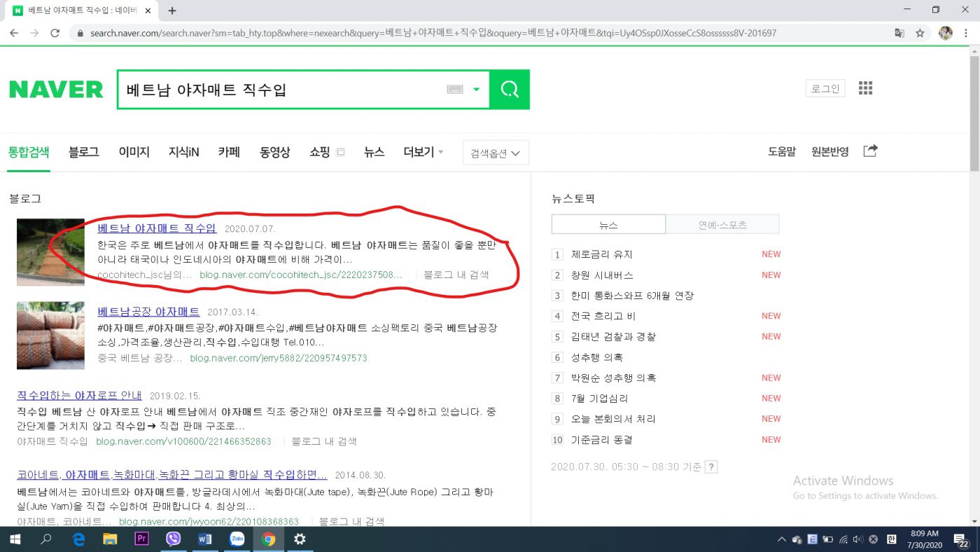The width and height of the screenshot is (980, 552).
Task: Click the coir mat rolls thumbnail
Action: click(x=50, y=336)
